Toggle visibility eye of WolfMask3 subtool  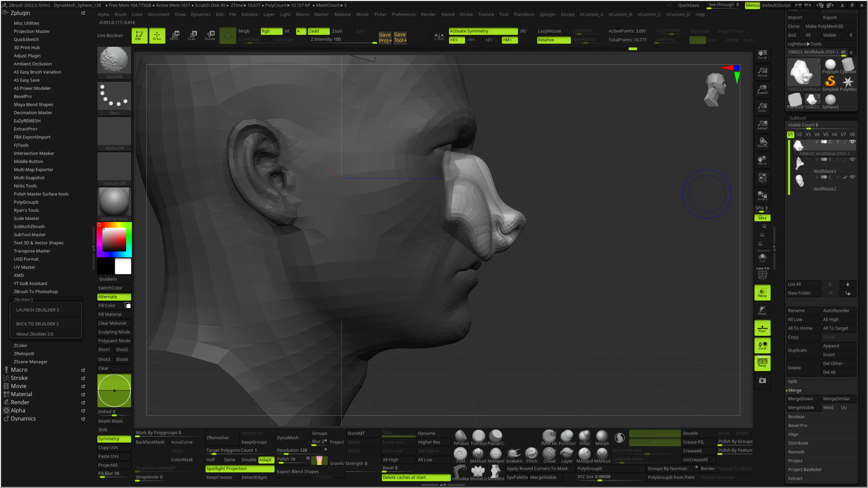pos(852,159)
